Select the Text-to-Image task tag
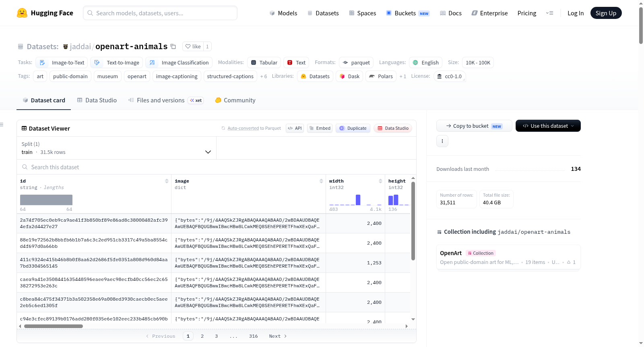Viewport: 644px width, 347px height. coord(116,62)
